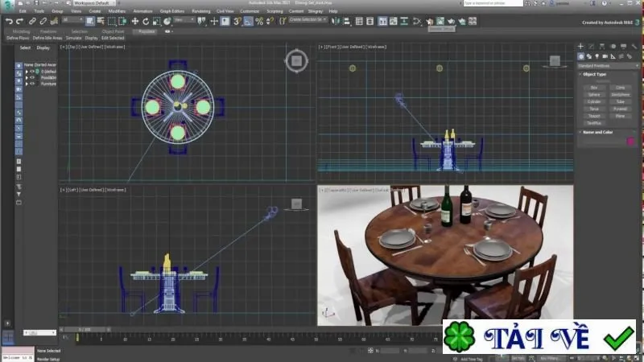
Task: Toggle visibility eye of Furniture layer
Action: [32, 84]
